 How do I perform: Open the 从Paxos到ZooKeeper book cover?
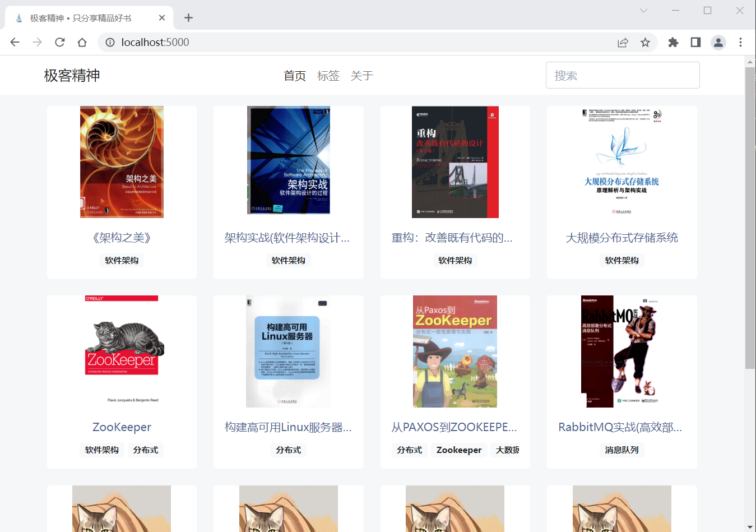pos(455,351)
